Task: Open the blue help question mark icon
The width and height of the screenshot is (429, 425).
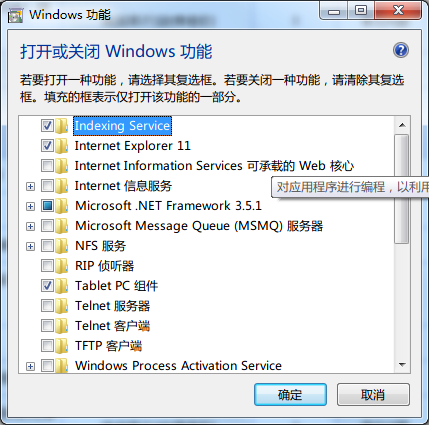Action: click(401, 50)
